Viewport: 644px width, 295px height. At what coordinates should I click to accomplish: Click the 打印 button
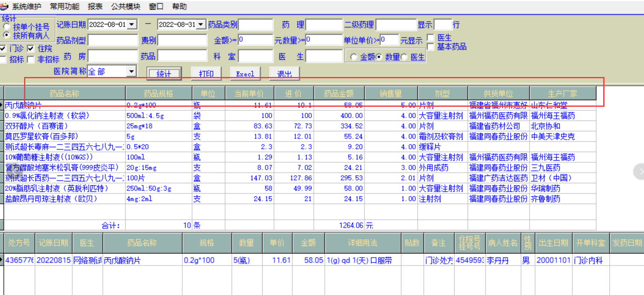pyautogui.click(x=206, y=74)
